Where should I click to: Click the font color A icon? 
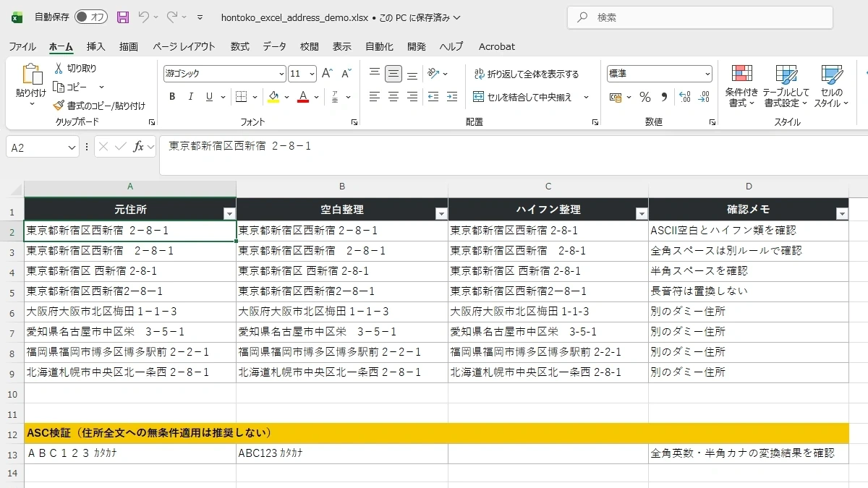coord(303,97)
